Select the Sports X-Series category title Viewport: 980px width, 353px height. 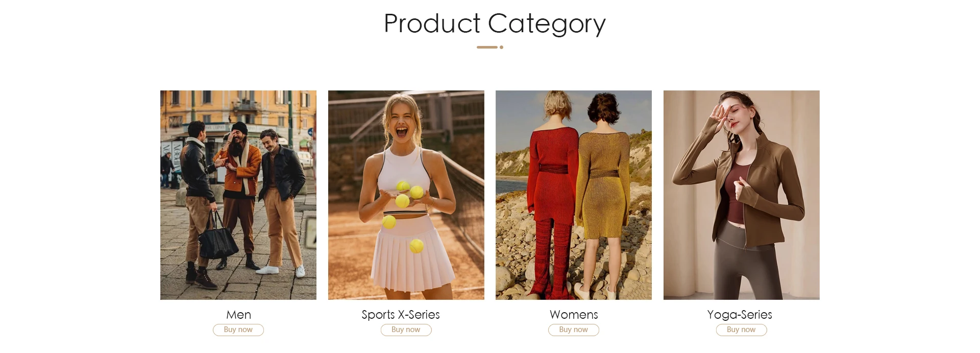pyautogui.click(x=401, y=315)
